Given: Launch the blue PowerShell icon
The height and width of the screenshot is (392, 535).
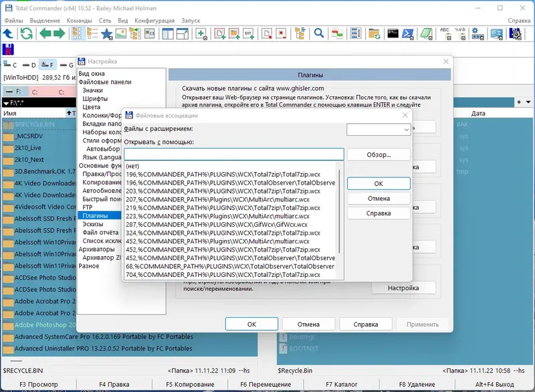Looking at the screenshot, I should pyautogui.click(x=408, y=33).
